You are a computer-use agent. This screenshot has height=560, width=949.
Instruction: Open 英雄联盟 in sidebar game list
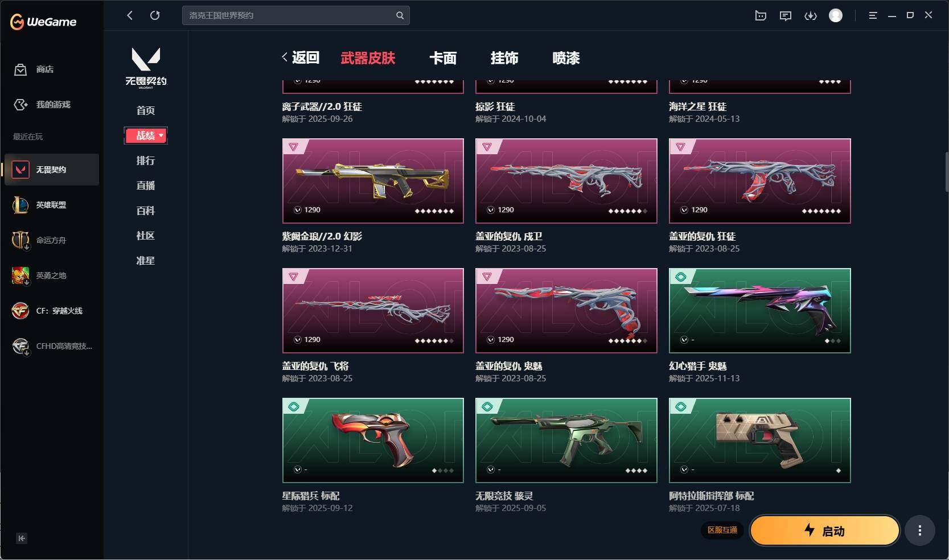tap(51, 205)
